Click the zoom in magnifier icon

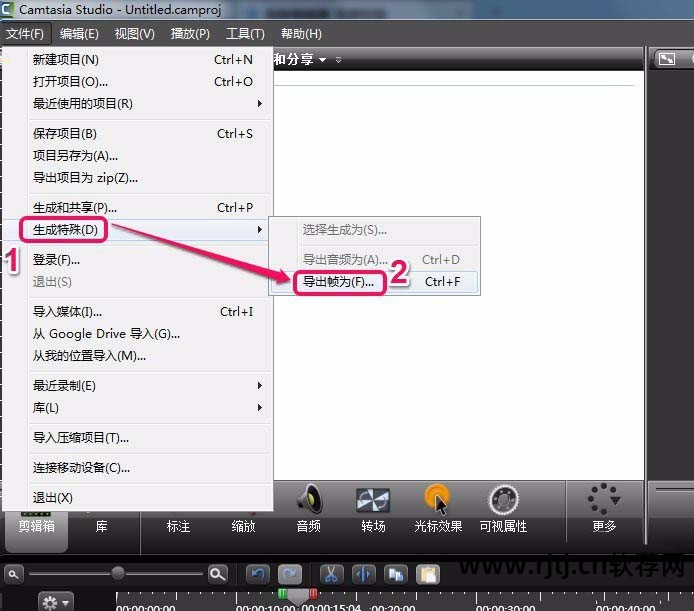(217, 574)
